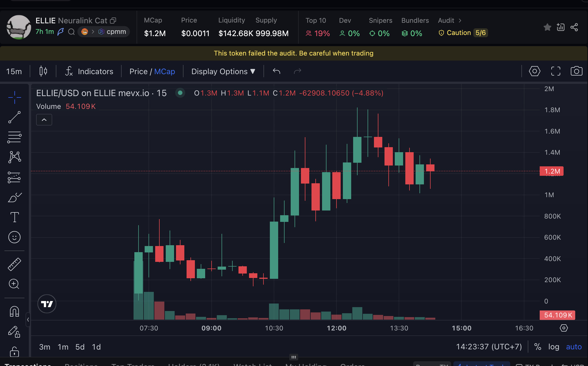Click the 54.109K volume axis label
Viewport: 588px width, 366px height.
click(557, 315)
